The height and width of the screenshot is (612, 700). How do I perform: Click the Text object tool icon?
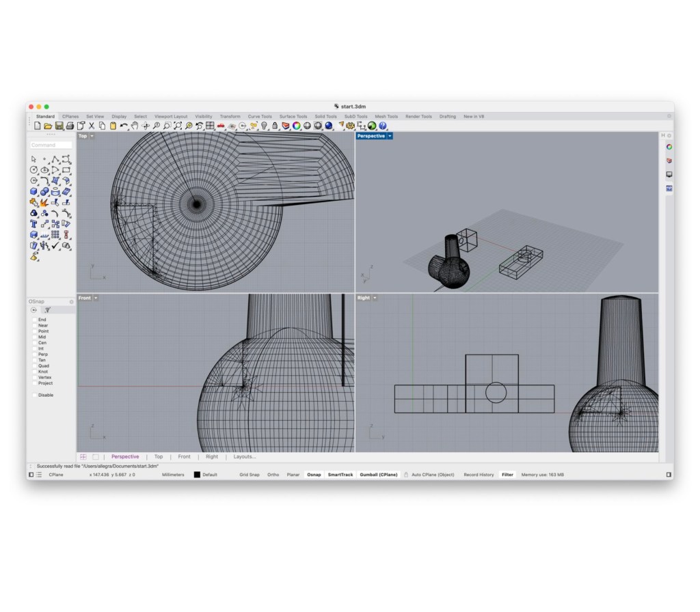[33, 224]
